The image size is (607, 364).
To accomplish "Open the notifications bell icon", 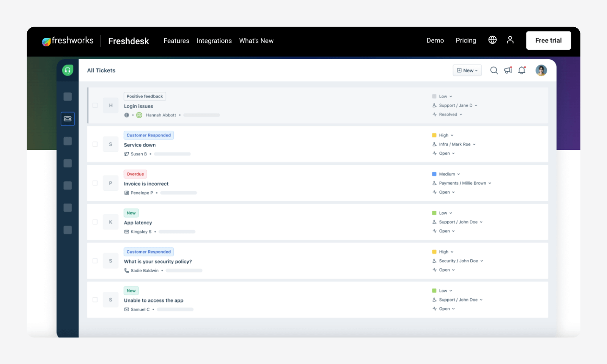I will click(522, 70).
